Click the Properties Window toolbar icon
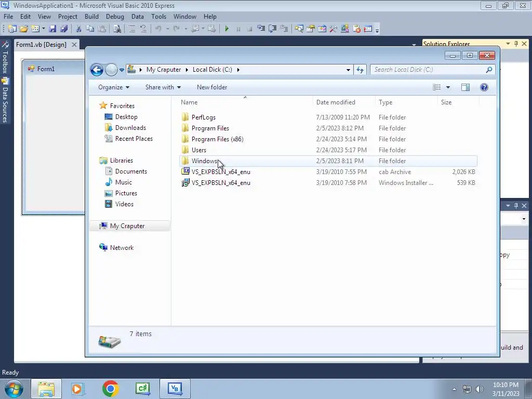 [311, 29]
